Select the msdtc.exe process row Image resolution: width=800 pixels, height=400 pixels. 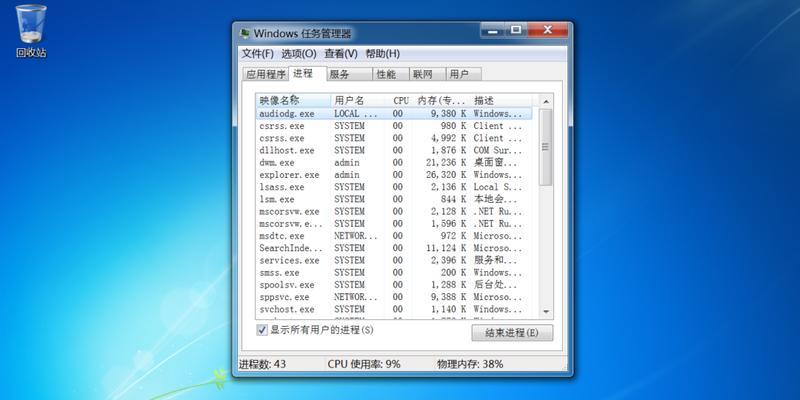394,236
